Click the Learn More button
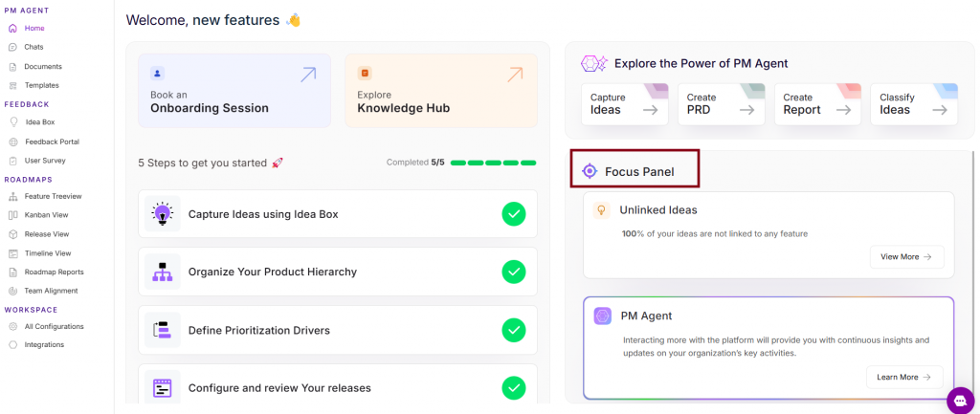The image size is (980, 414). pyautogui.click(x=903, y=377)
